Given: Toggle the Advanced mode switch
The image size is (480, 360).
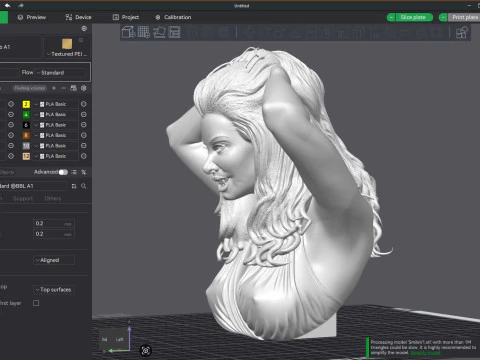Looking at the screenshot, I should [63, 172].
